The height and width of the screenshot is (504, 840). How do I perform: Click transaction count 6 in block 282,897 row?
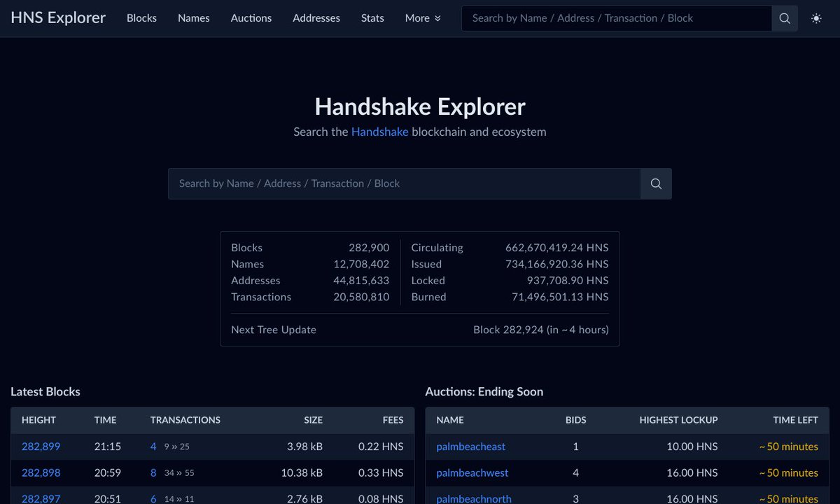(x=153, y=498)
